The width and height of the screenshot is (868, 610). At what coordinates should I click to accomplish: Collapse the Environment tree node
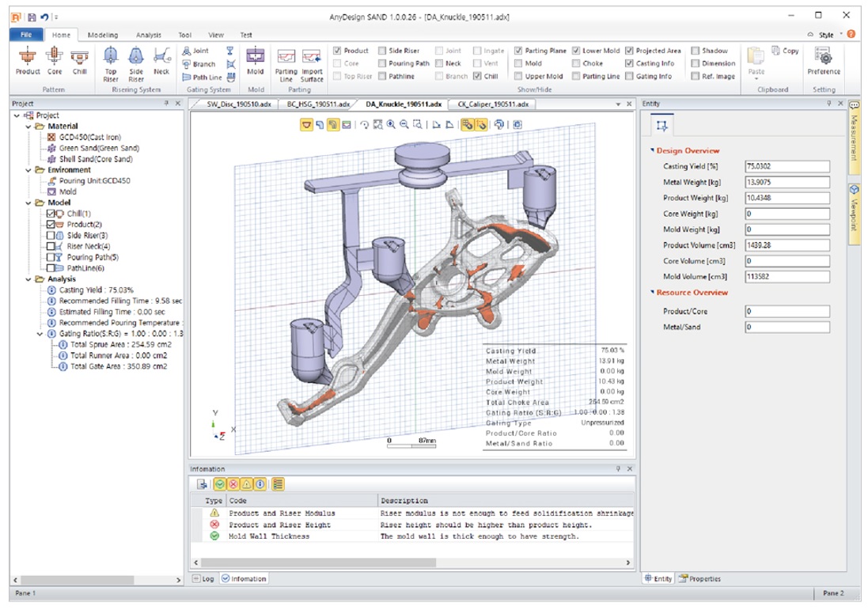coord(28,170)
